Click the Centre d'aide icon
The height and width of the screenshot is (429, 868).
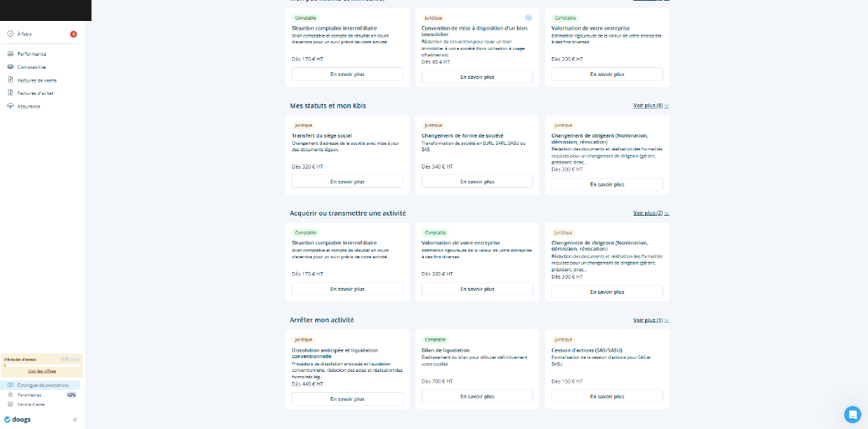[10, 404]
